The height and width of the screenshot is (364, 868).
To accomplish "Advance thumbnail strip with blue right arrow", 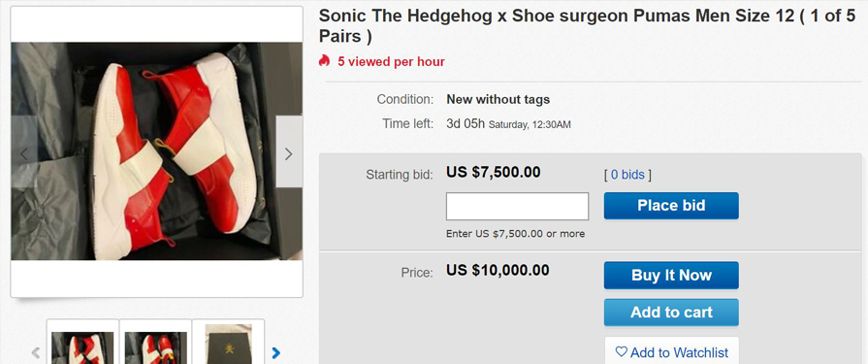I will [276, 352].
